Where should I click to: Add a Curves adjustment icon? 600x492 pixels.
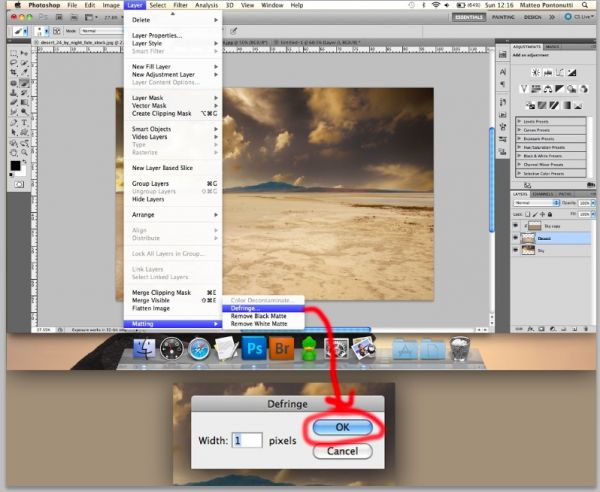click(560, 72)
